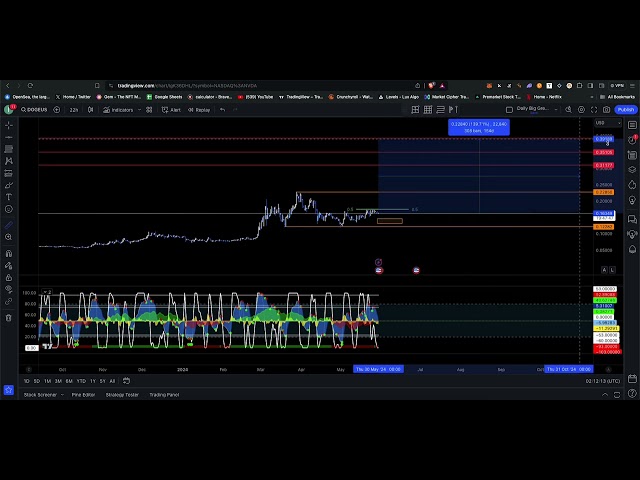Viewport: 640px width, 480px height.
Task: Collapse the indicator pane legend arrow
Action: 44,292
